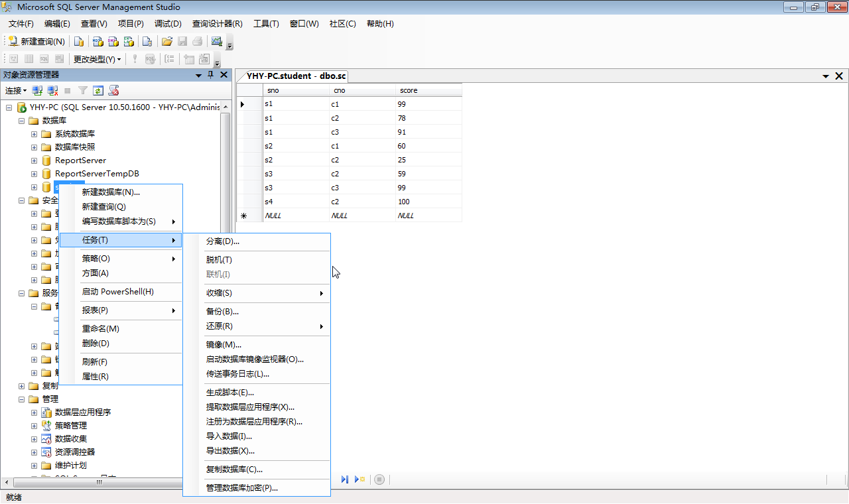Click the Database Engine Query icon
849x504 pixels.
[x=79, y=41]
